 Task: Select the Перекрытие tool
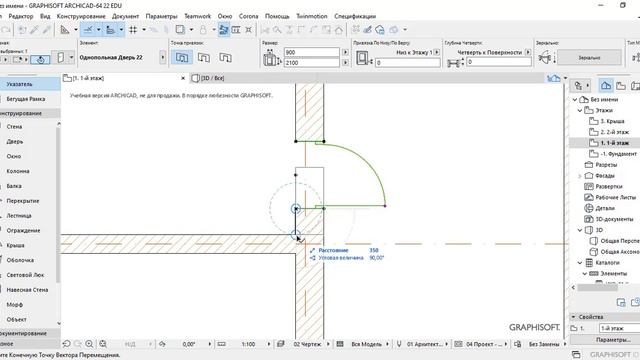click(x=23, y=201)
